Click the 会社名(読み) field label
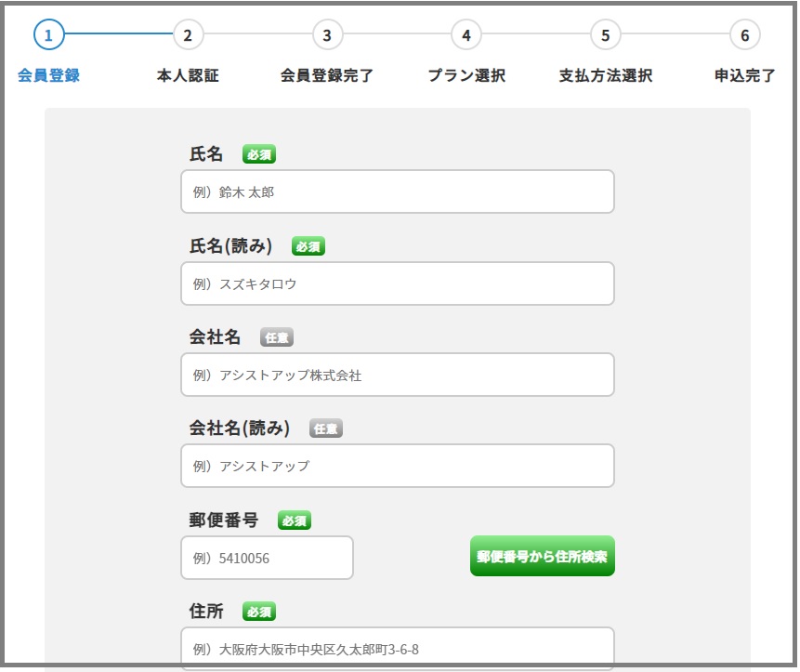The image size is (800, 672). [240, 428]
